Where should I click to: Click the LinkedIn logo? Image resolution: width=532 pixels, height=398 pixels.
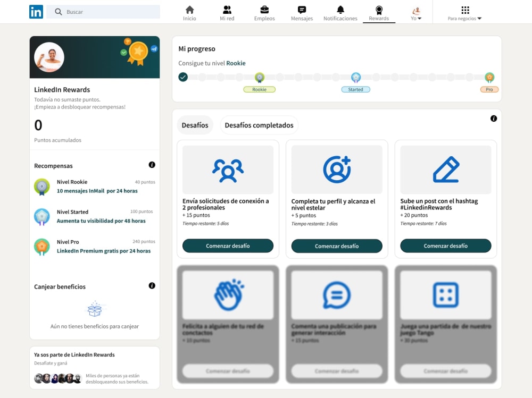pyautogui.click(x=36, y=12)
